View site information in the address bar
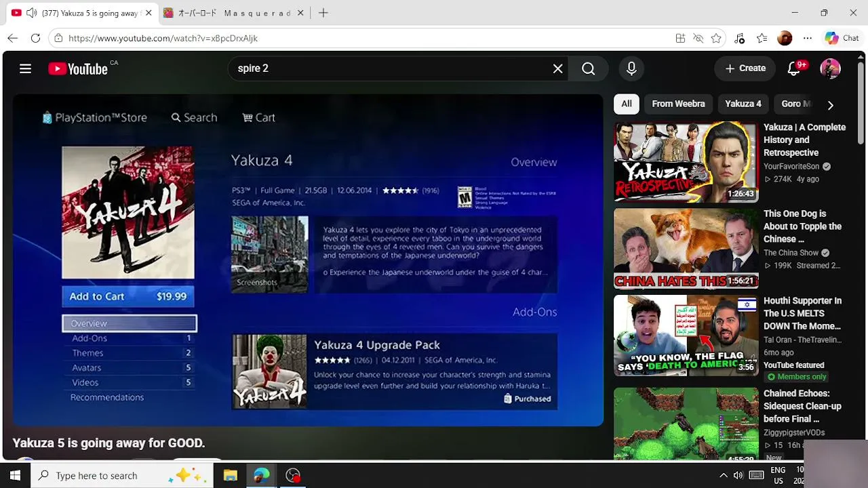The height and width of the screenshot is (488, 868). tap(59, 38)
